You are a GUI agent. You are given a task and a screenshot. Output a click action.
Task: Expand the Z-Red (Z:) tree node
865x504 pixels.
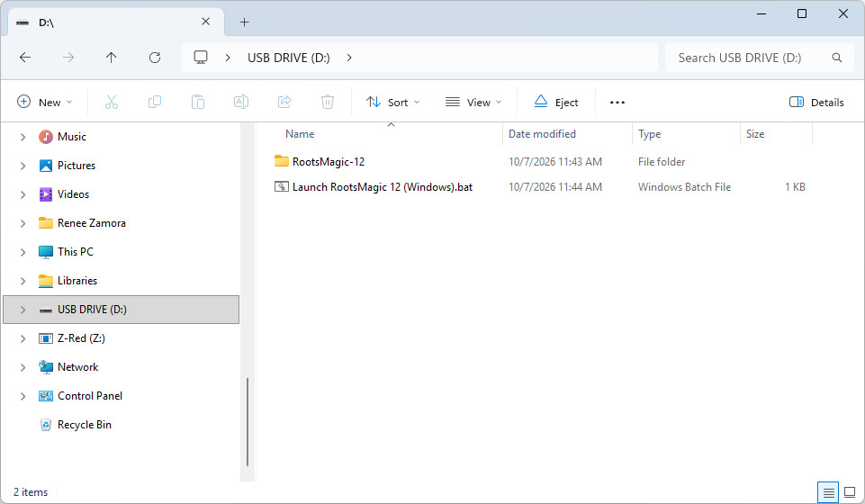pos(23,338)
